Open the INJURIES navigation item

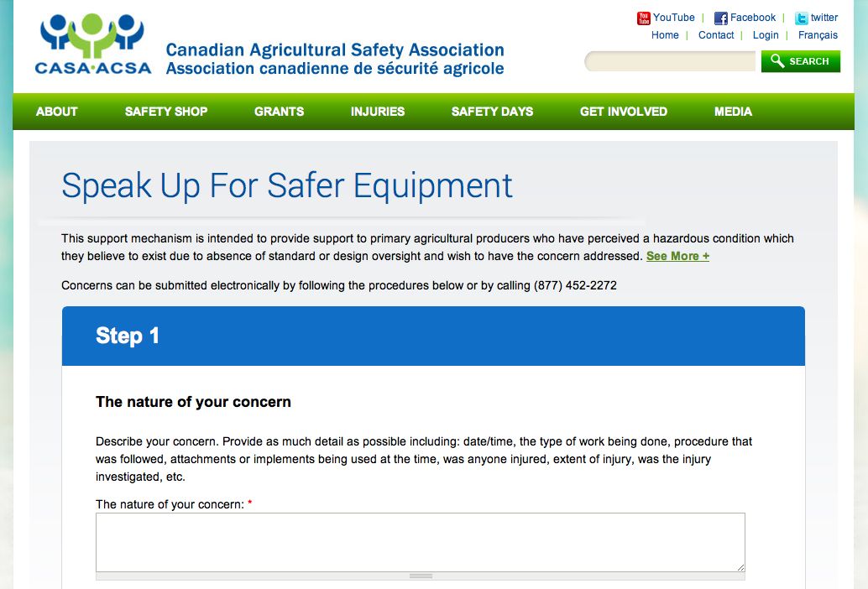[378, 111]
